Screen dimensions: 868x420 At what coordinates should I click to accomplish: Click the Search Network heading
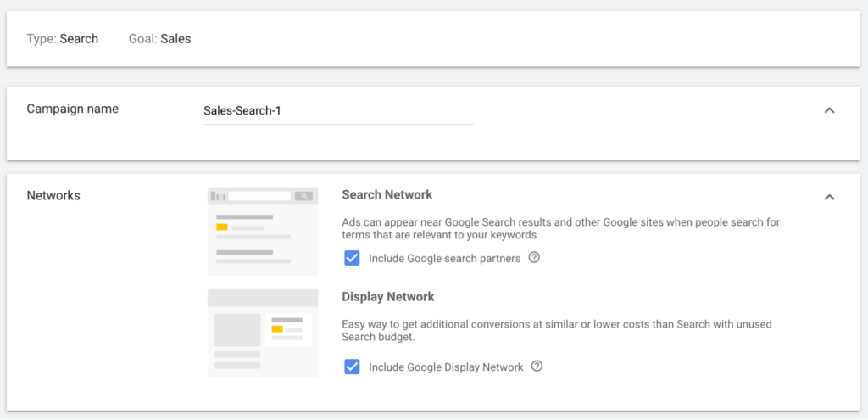(387, 195)
